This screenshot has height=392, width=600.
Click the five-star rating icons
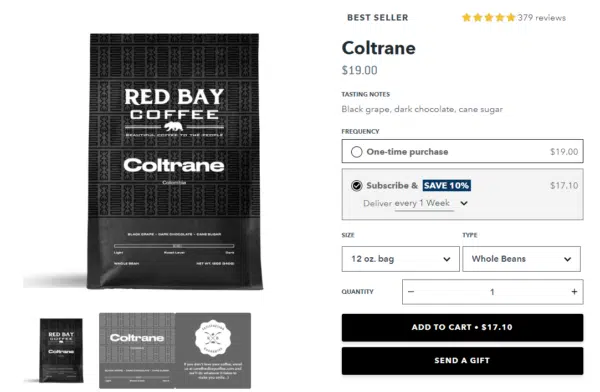point(488,18)
